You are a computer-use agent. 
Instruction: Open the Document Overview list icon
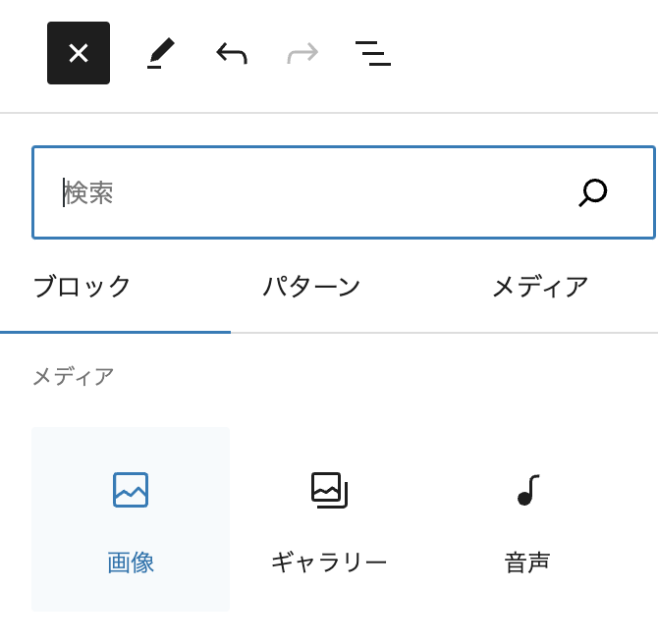(373, 53)
